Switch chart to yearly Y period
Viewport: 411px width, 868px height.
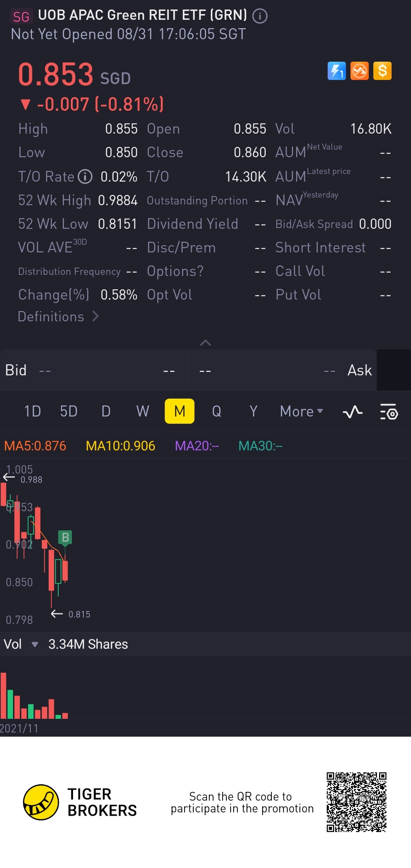253,411
